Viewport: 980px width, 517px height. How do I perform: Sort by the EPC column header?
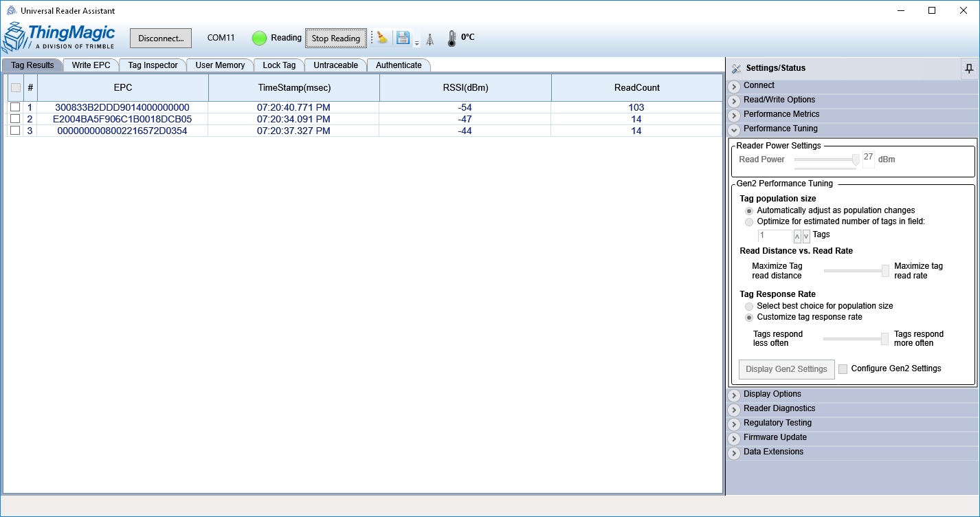tap(123, 88)
